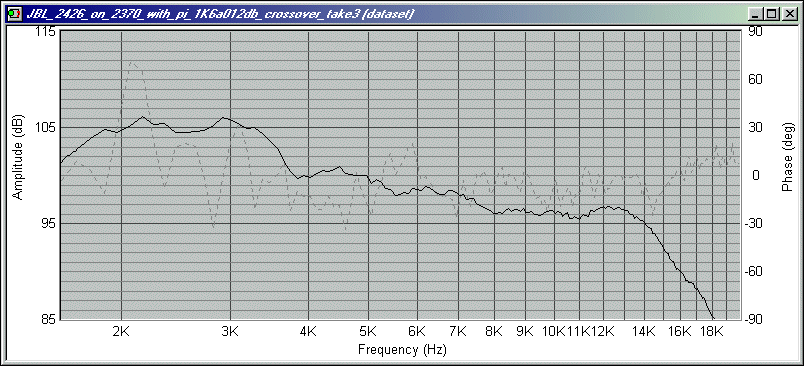Click the 60 phase scale value
The width and height of the screenshot is (804, 366).
(756, 79)
